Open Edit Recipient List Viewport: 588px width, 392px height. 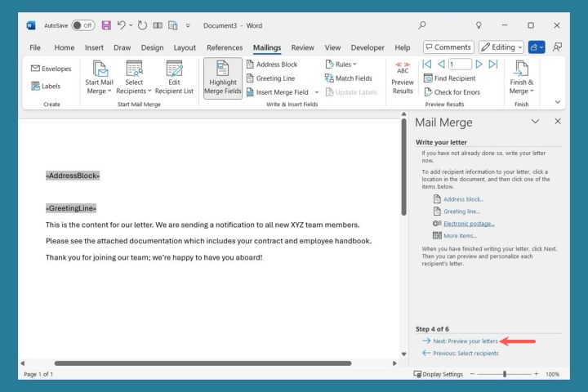tap(175, 78)
